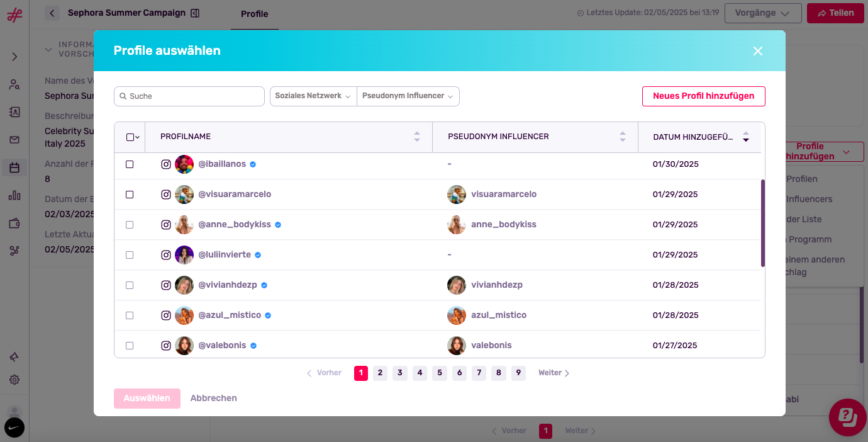
Task: Open anne_bodykiss influencer link
Action: click(x=504, y=225)
